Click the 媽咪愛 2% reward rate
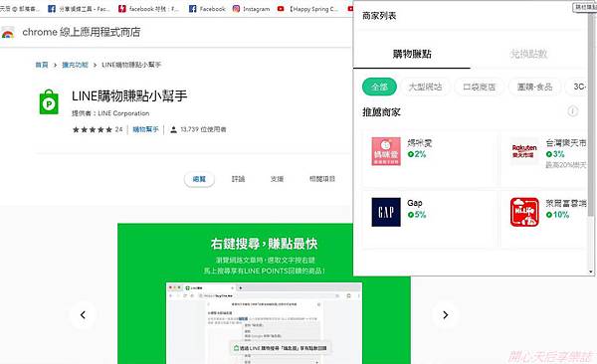The height and width of the screenshot is (364, 597). (417, 154)
